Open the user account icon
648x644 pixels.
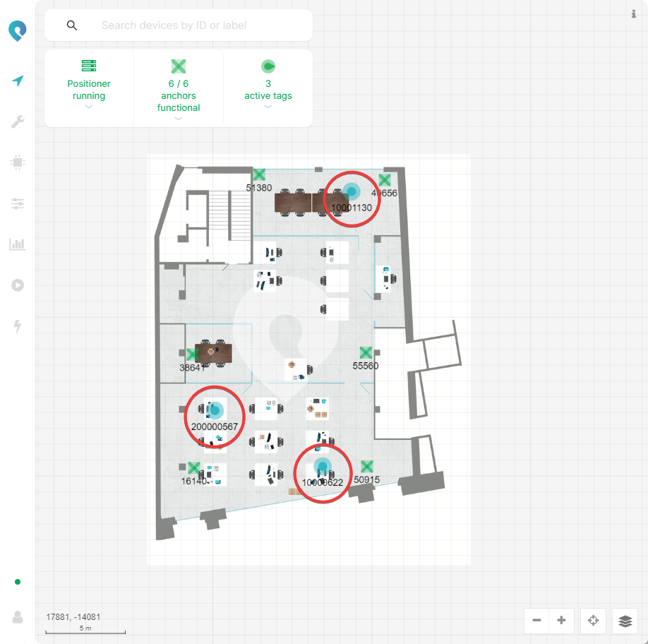[18, 616]
